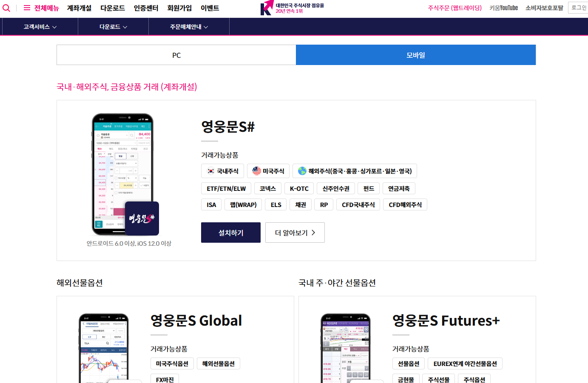Click the 로그인 button
The image size is (588, 383).
click(x=578, y=8)
